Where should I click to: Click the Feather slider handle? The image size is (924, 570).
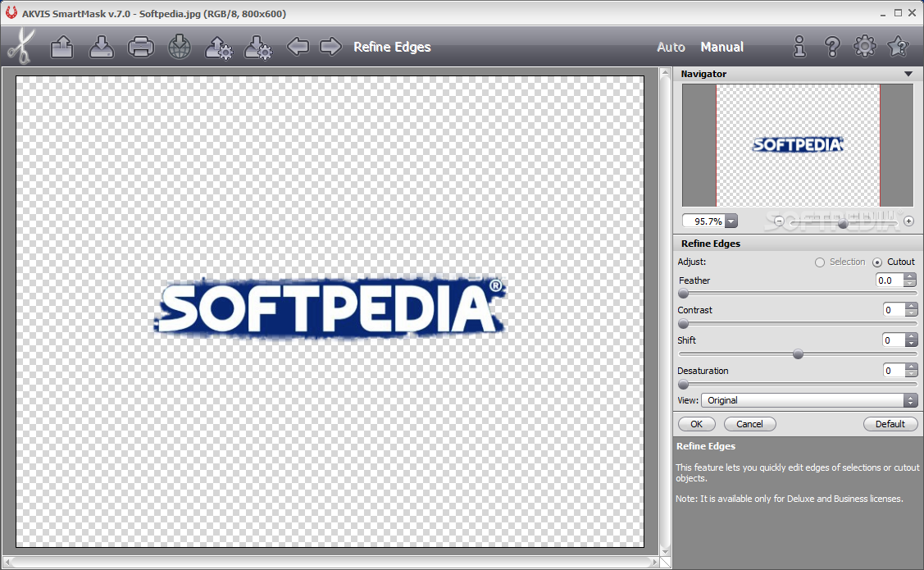684,294
